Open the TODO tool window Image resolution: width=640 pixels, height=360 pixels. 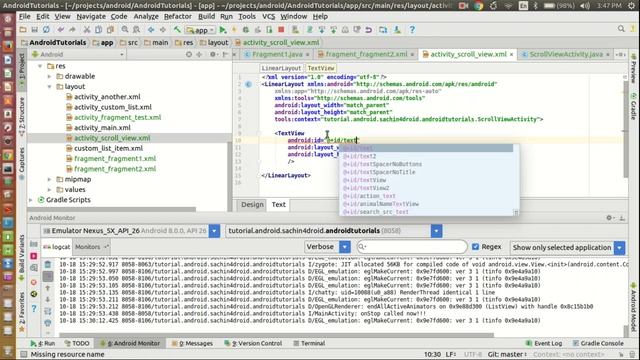click(77, 343)
